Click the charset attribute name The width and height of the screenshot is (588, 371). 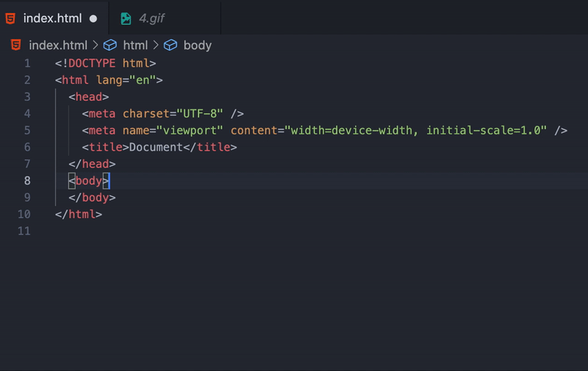[x=146, y=114]
